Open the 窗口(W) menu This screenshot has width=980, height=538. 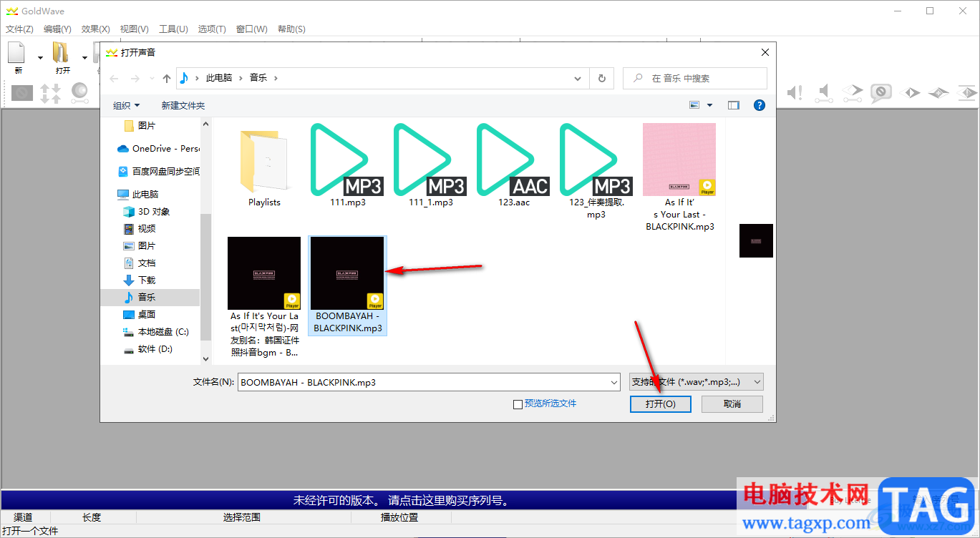point(251,29)
